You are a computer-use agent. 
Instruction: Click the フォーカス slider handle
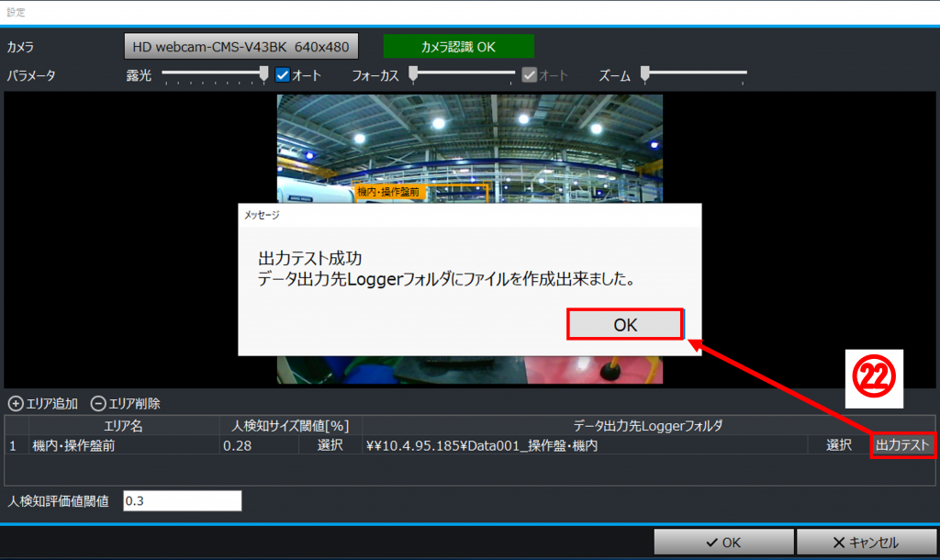(x=413, y=73)
